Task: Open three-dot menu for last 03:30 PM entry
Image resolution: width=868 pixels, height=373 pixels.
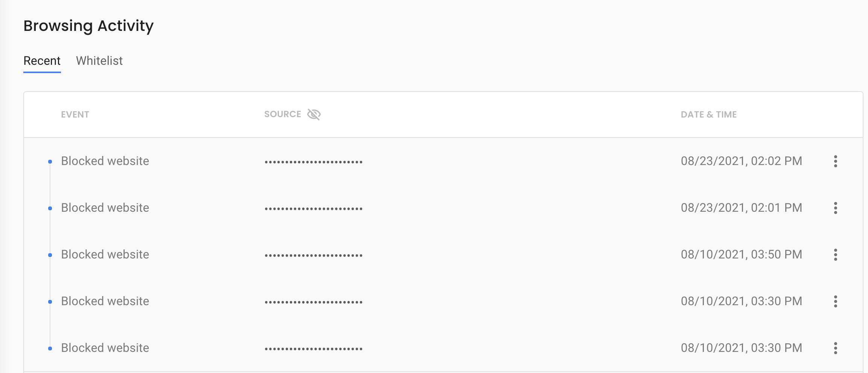Action: click(x=835, y=348)
